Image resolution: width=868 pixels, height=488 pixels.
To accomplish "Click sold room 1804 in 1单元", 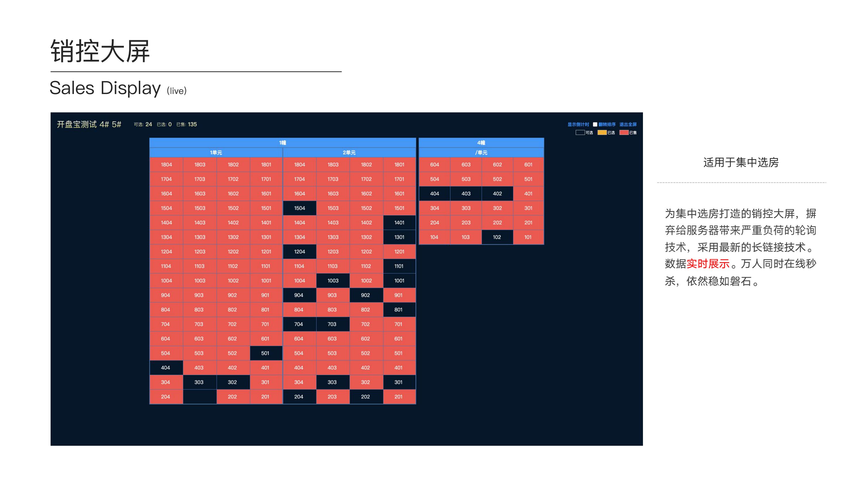I will [x=166, y=165].
